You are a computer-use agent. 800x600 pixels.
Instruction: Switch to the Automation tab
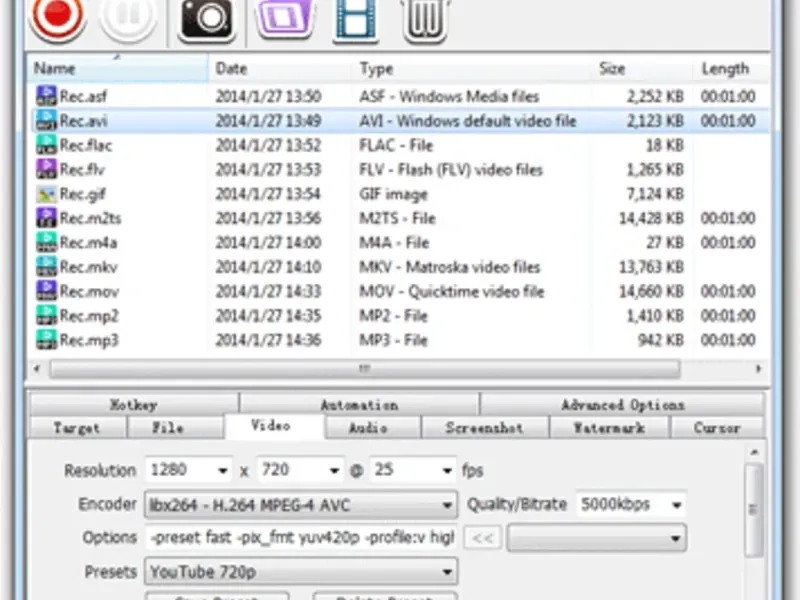click(359, 405)
